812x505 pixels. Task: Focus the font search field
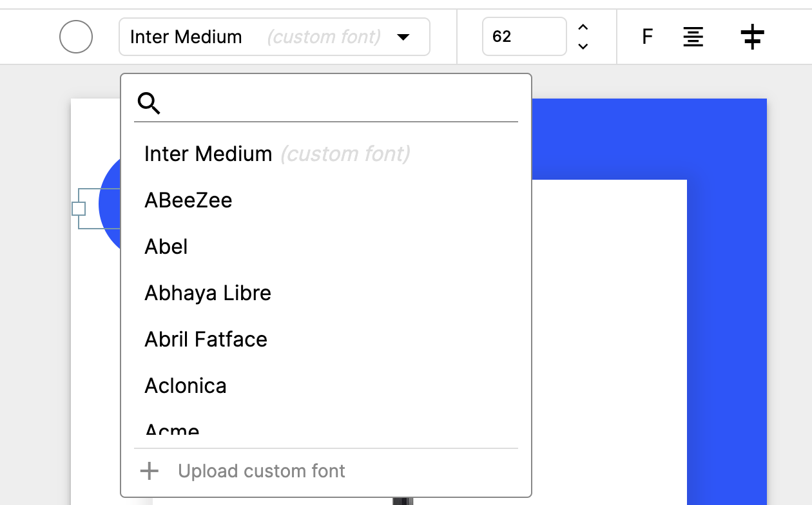click(326, 103)
